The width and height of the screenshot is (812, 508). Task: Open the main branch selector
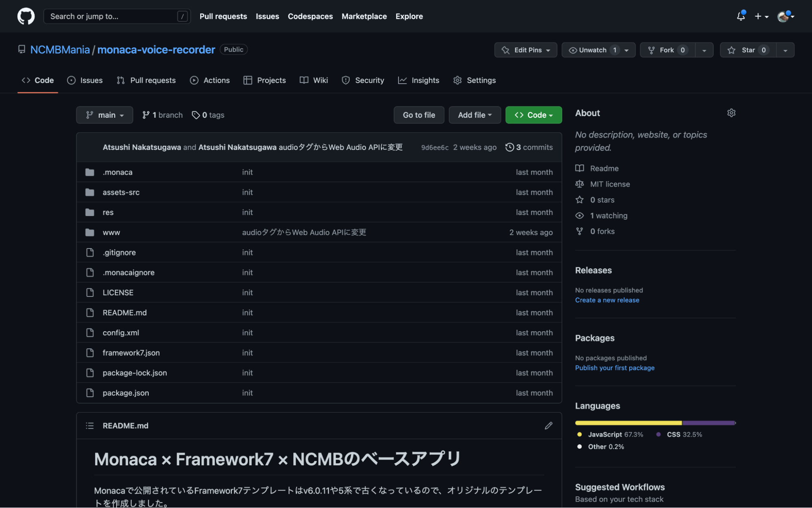coord(104,115)
